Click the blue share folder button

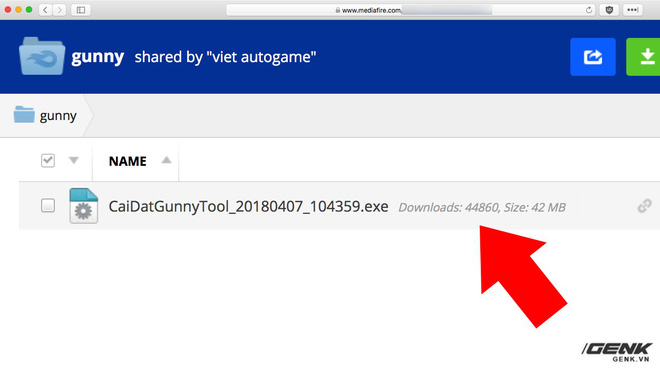click(x=593, y=57)
